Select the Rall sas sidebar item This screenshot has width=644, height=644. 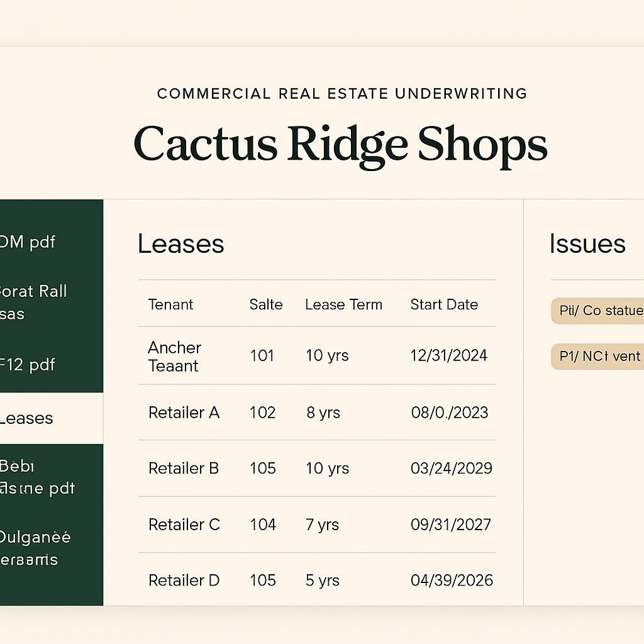coord(33,303)
